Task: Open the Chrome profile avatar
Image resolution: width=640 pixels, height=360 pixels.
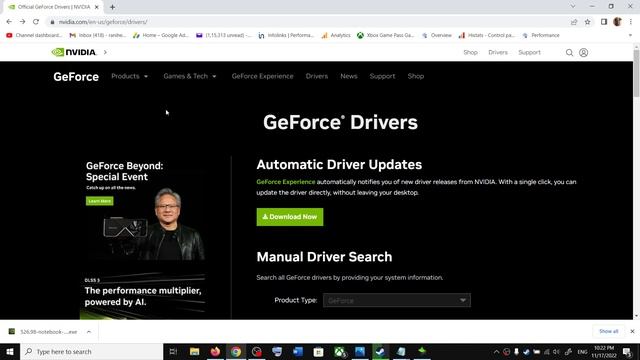Action: click(x=618, y=22)
